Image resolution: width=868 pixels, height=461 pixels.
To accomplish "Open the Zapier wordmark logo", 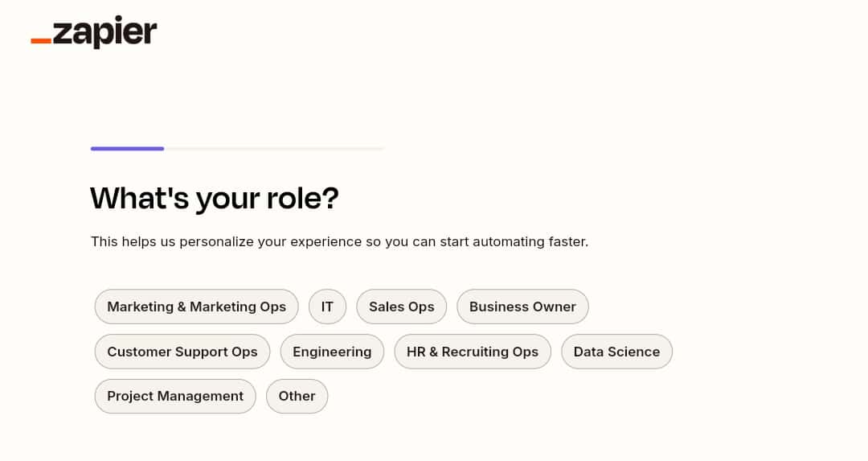I will [x=94, y=32].
